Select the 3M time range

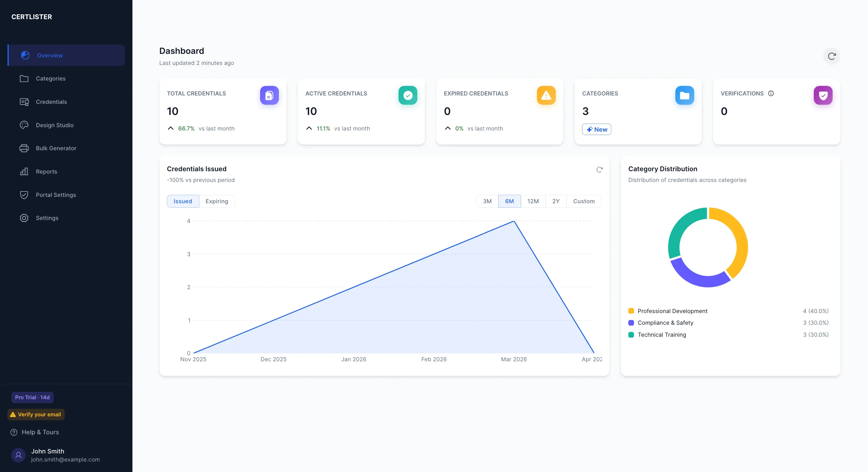tap(487, 201)
